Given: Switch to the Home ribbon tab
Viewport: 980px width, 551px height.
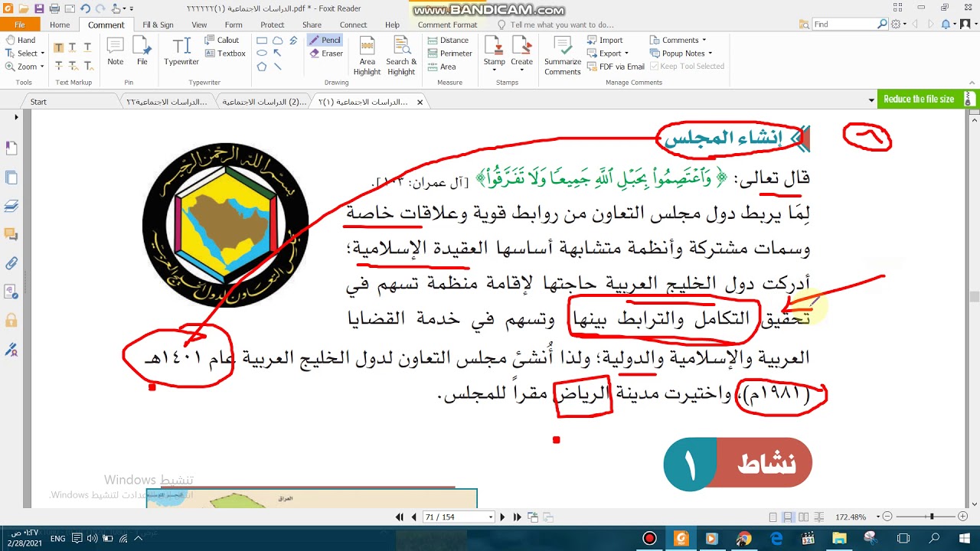Looking at the screenshot, I should 60,24.
